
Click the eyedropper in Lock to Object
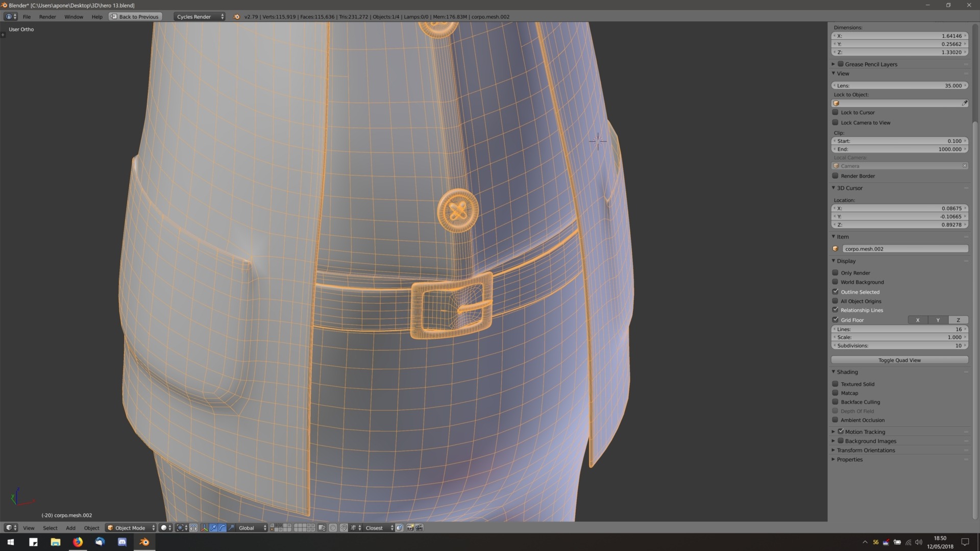[x=964, y=103]
